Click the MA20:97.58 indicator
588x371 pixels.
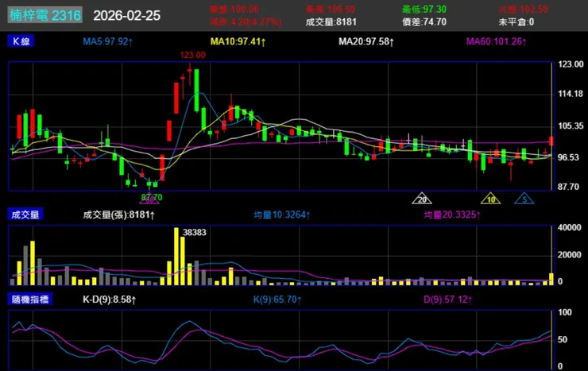coord(366,41)
